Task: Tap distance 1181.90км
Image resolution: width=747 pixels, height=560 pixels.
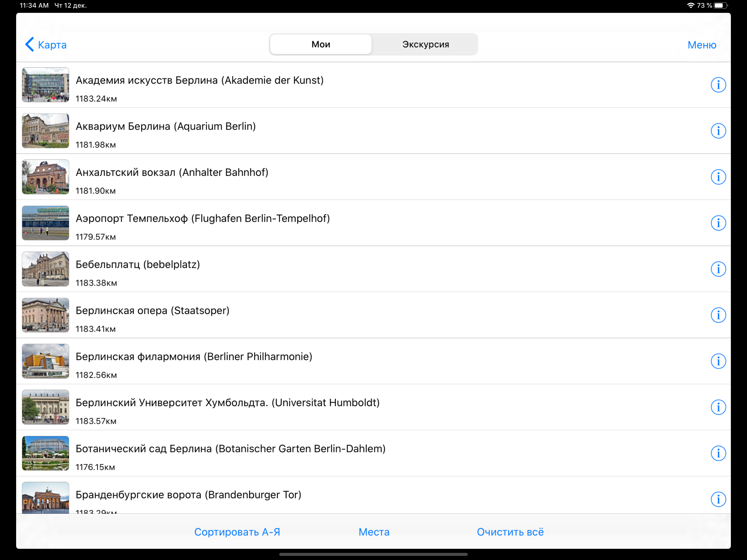Action: (x=96, y=191)
